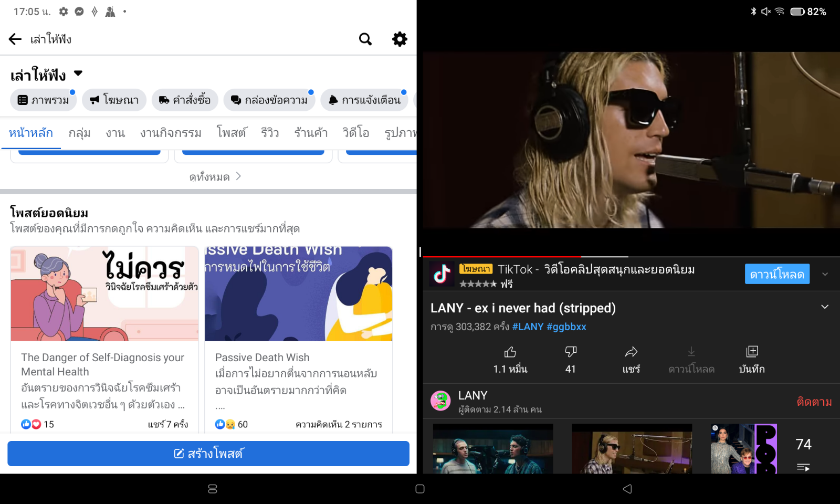Tap the share arrow icon under video
The height and width of the screenshot is (504, 840).
pyautogui.click(x=631, y=352)
